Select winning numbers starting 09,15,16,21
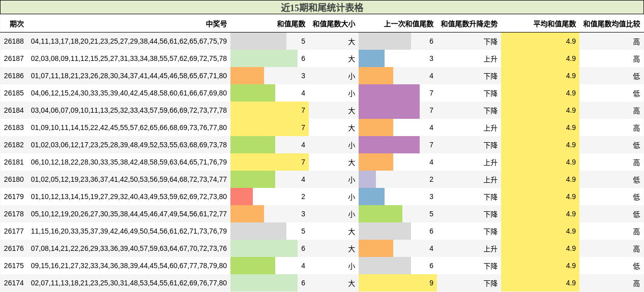 point(129,266)
